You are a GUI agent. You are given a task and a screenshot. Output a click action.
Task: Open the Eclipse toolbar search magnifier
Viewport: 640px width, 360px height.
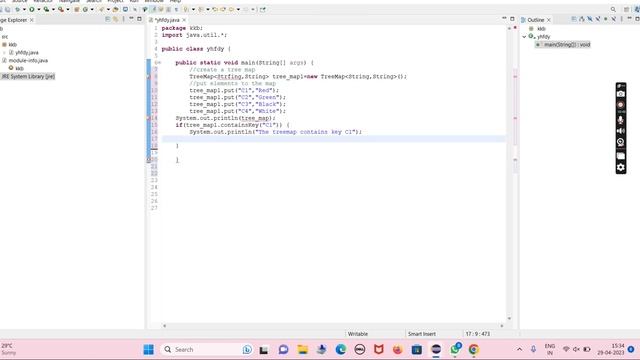(613, 9)
